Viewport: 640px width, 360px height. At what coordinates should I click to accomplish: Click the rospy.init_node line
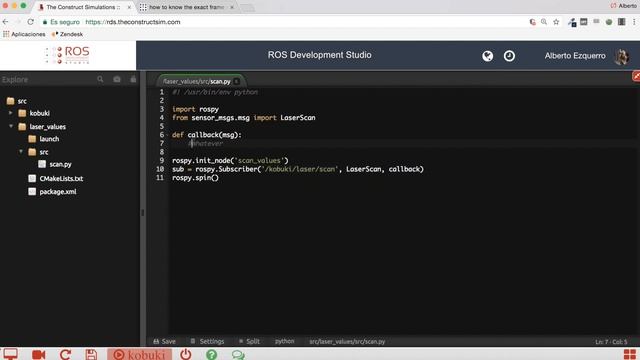click(230, 160)
